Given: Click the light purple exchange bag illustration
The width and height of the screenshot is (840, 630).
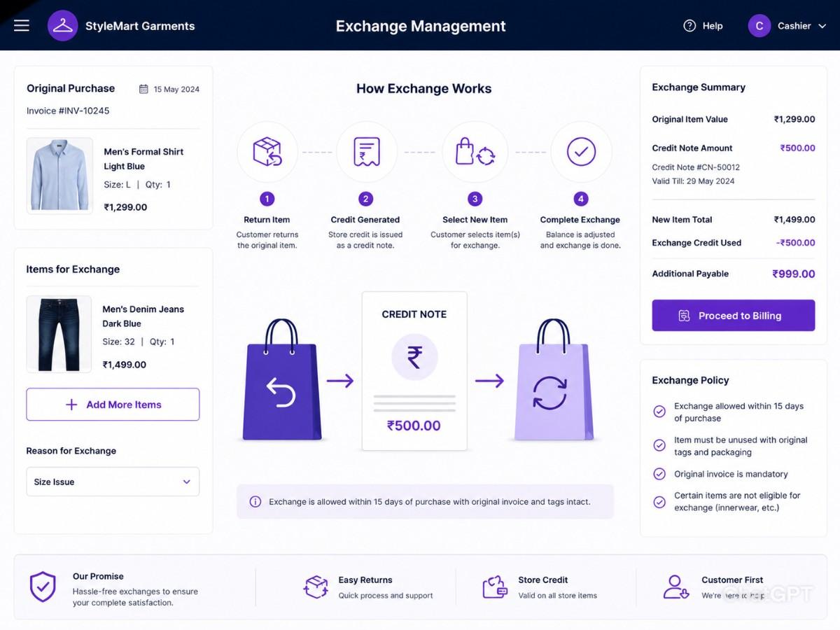Looking at the screenshot, I should (x=554, y=380).
